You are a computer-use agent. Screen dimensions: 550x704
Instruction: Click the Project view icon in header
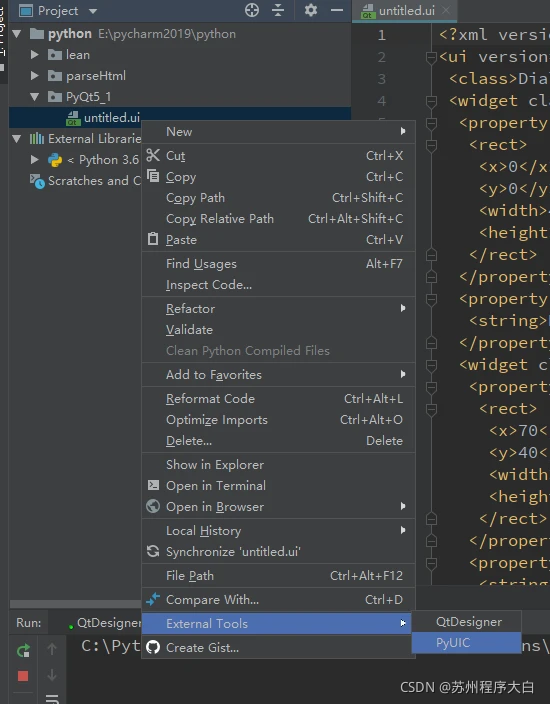26,10
